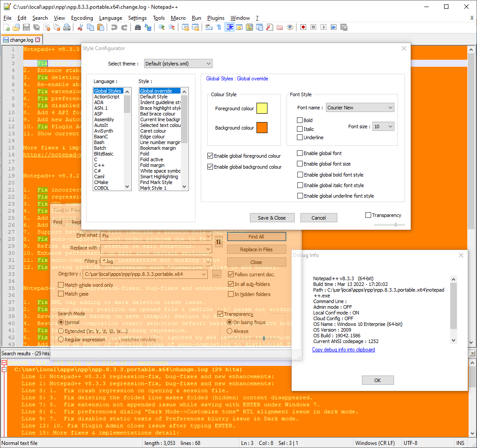
Task: Click the Redo toolbar icon
Action: tap(124, 27)
